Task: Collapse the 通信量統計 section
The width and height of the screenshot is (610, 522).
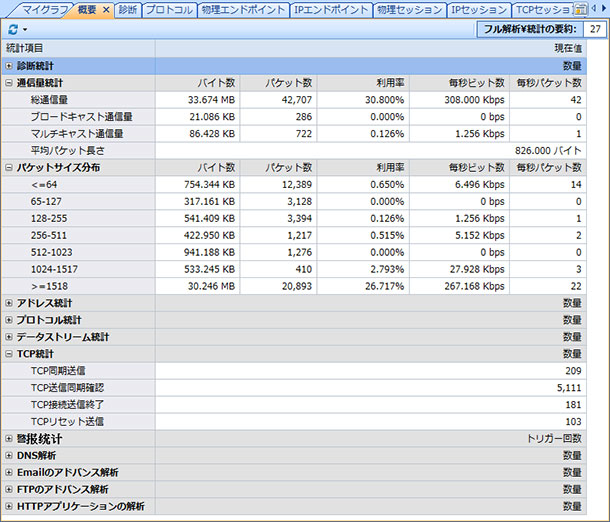Action: coord(9,83)
